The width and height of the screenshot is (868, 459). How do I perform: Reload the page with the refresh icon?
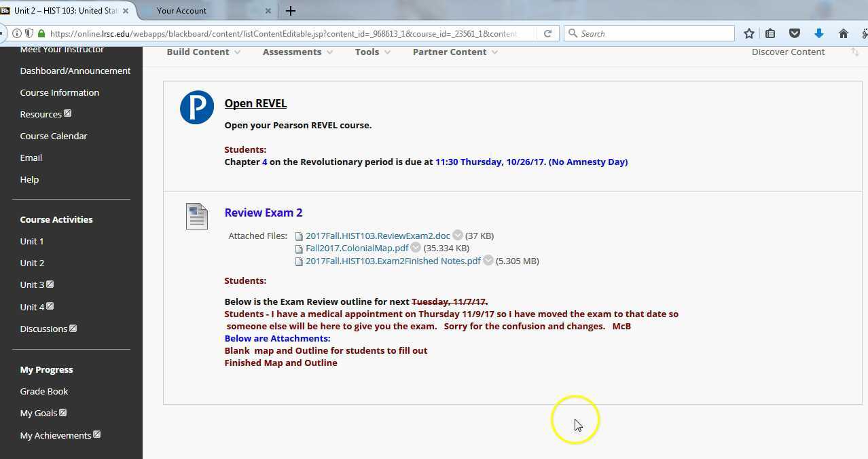tap(547, 33)
